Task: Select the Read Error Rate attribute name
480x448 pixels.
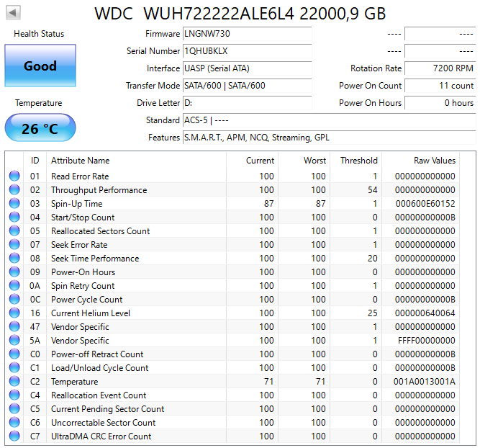Action: (x=80, y=176)
